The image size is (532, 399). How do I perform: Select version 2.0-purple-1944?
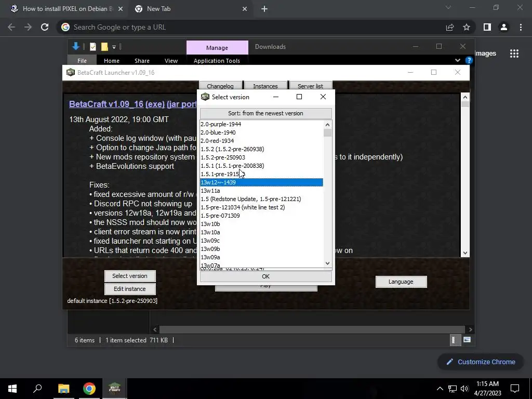click(261, 124)
